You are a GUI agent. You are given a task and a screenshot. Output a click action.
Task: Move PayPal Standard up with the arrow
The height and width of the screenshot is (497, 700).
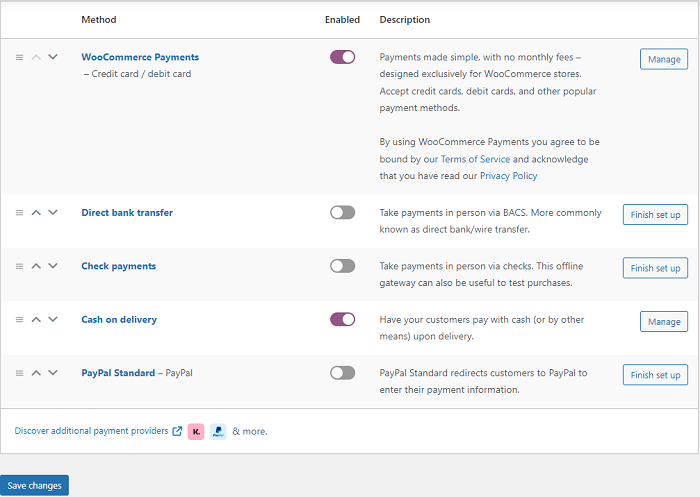pyautogui.click(x=36, y=373)
